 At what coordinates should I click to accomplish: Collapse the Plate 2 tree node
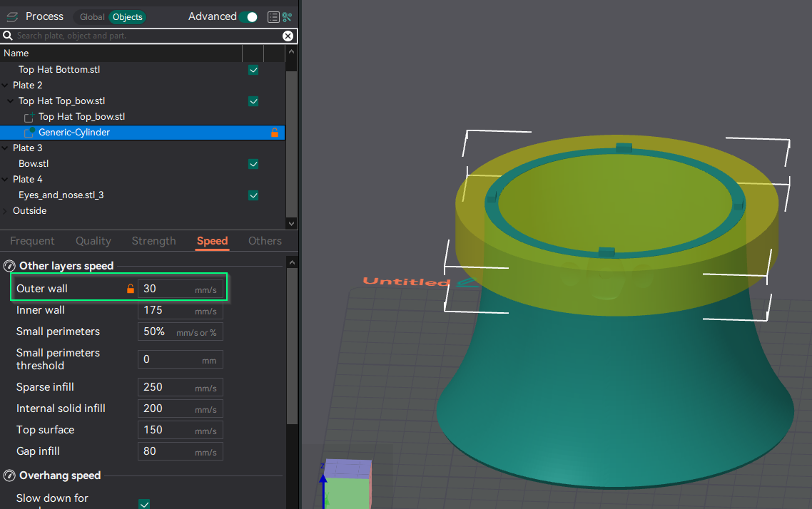point(6,86)
